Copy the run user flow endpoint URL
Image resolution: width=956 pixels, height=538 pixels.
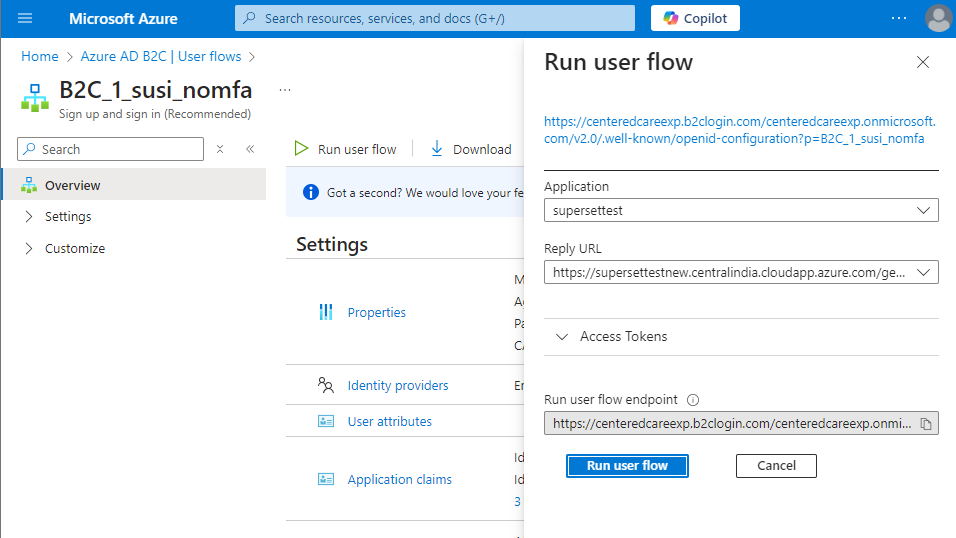tap(926, 424)
